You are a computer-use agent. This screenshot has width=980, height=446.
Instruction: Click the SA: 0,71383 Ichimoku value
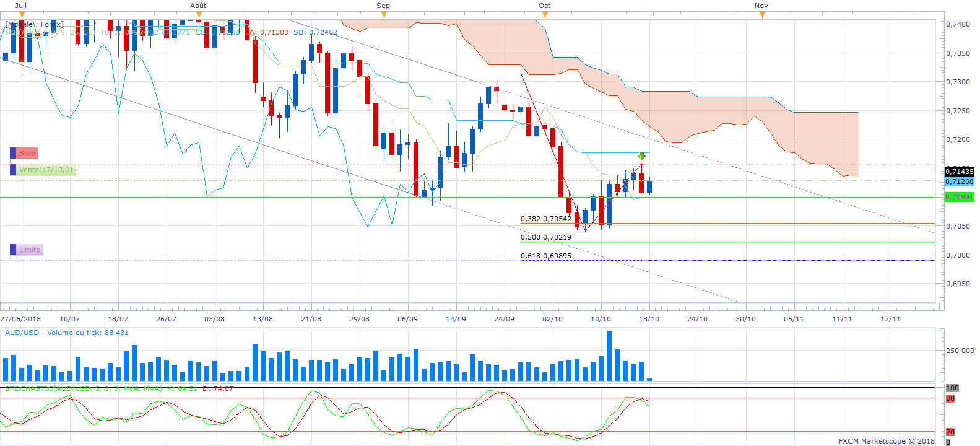click(267, 32)
